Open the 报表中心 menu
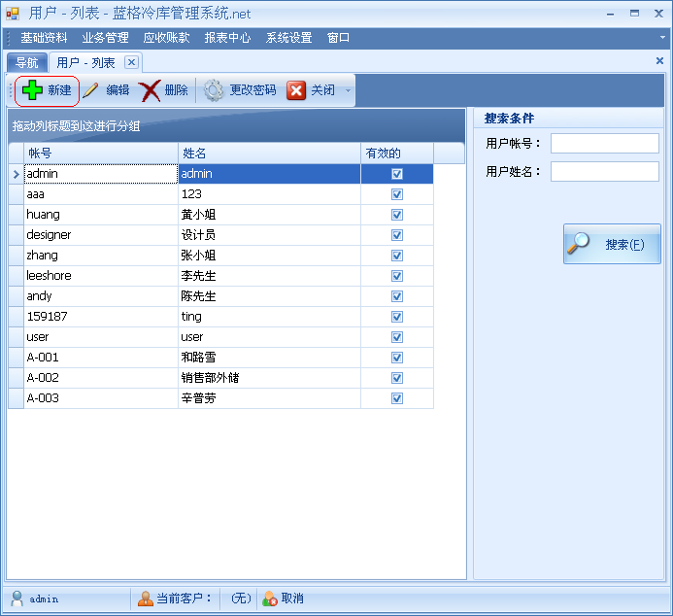The height and width of the screenshot is (616, 673). pos(227,38)
